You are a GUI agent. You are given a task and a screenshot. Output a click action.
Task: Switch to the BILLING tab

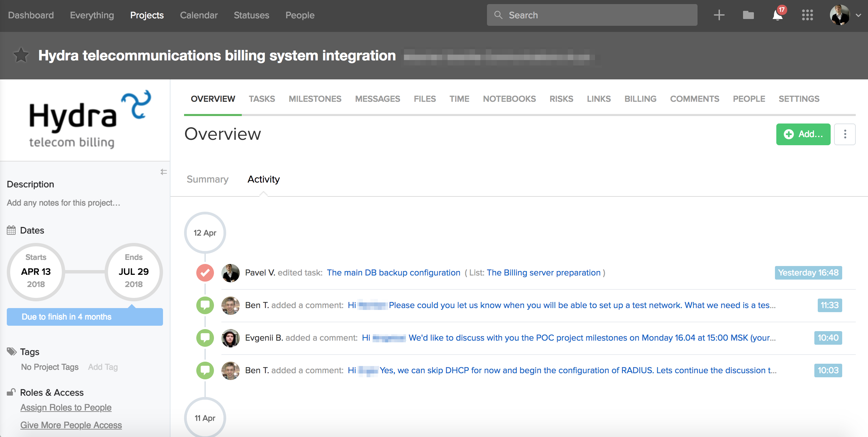click(x=640, y=99)
